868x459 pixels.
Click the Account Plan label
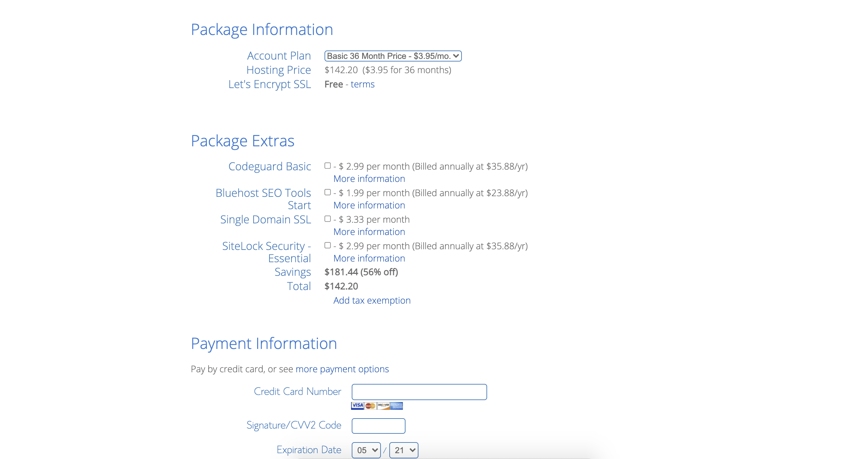[279, 56]
